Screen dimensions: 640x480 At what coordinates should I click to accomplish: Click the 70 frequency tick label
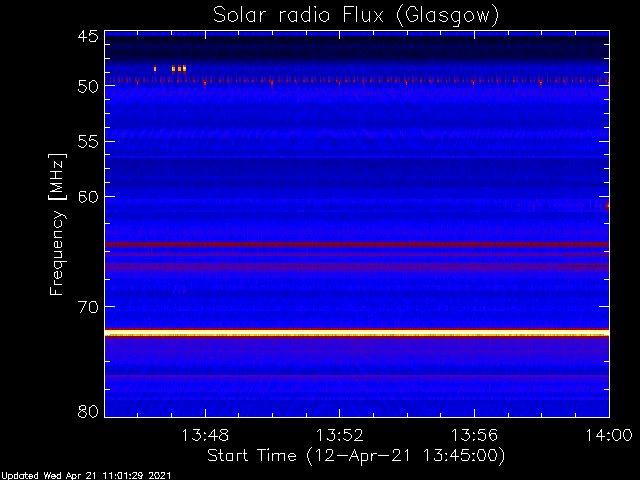[x=88, y=307]
